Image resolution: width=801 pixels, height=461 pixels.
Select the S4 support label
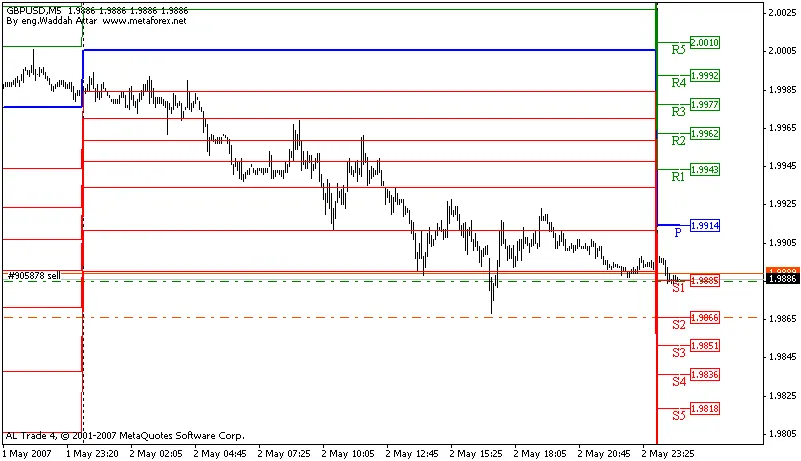coord(678,381)
